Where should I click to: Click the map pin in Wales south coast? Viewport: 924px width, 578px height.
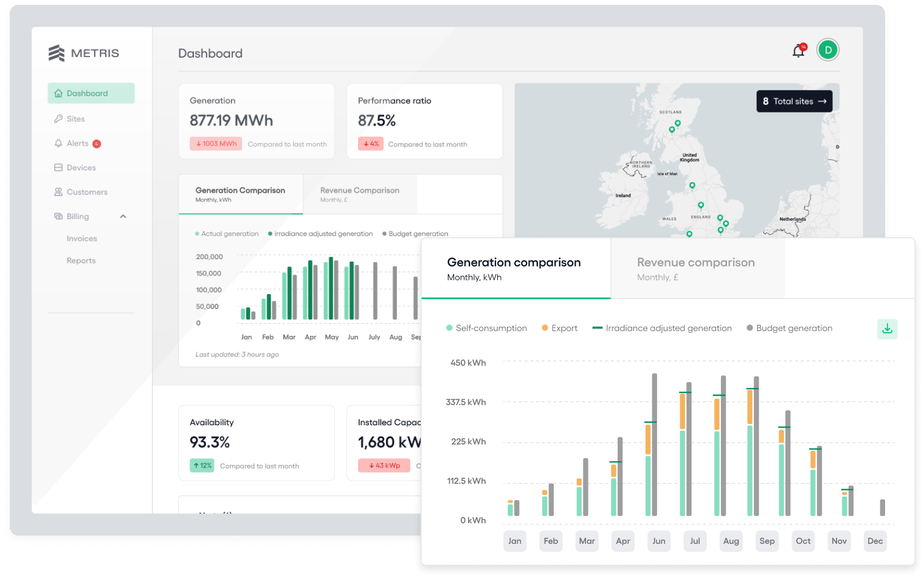click(x=689, y=234)
